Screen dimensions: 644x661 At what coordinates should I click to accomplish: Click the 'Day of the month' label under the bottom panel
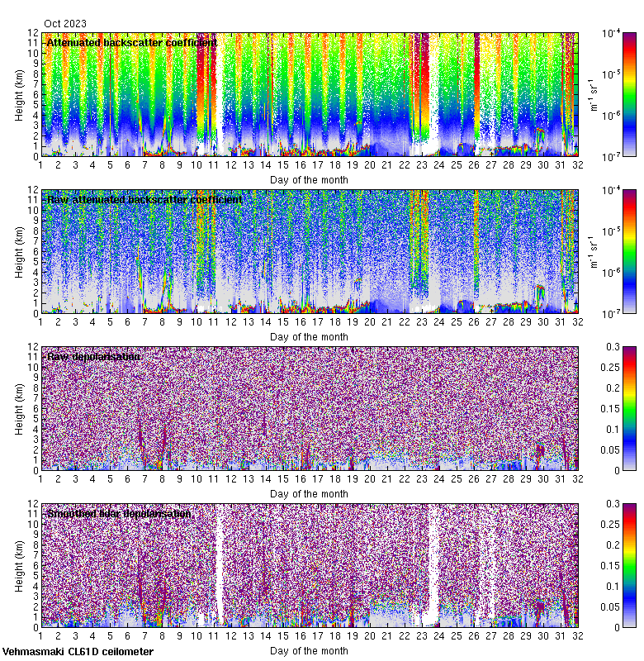309,651
